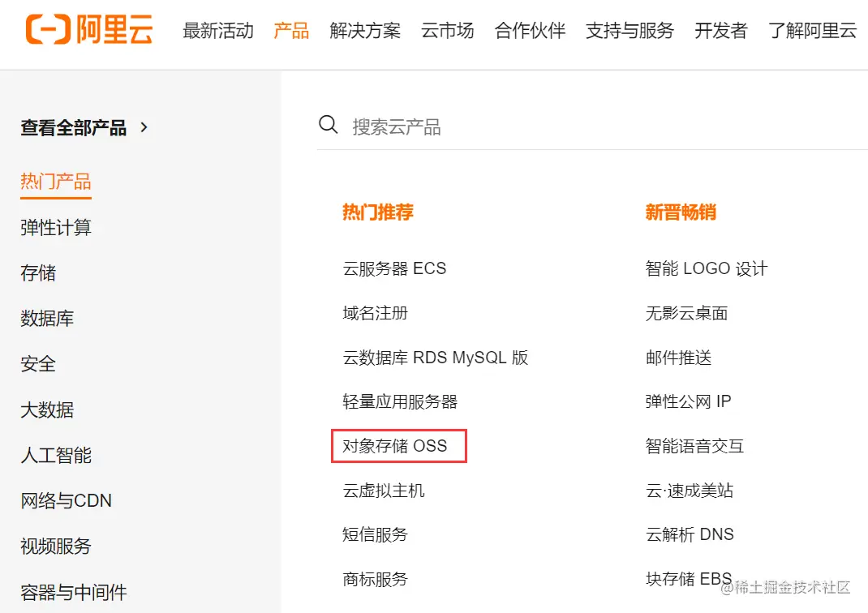Viewport: 868px width, 613px height.
Task: Select 存储 sidebar category
Action: tap(38, 272)
